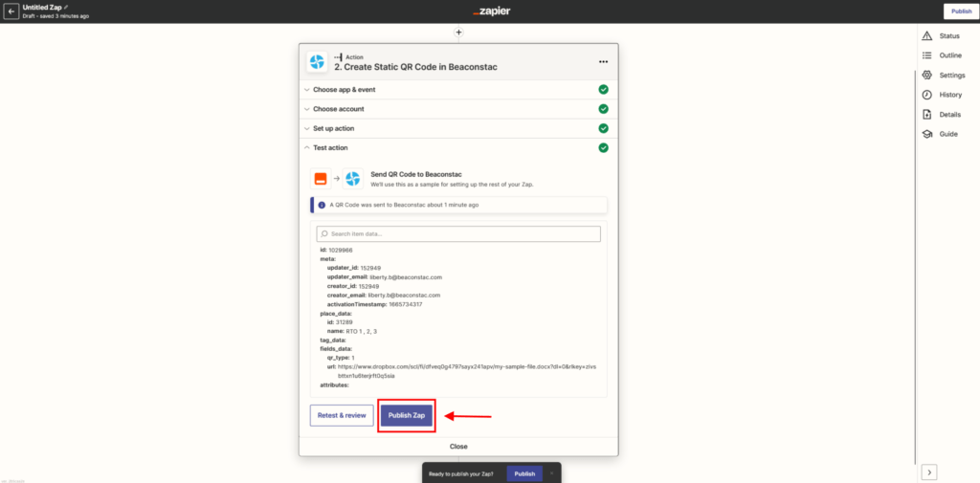The width and height of the screenshot is (980, 483).
Task: Click the Retest & review button
Action: [342, 415]
